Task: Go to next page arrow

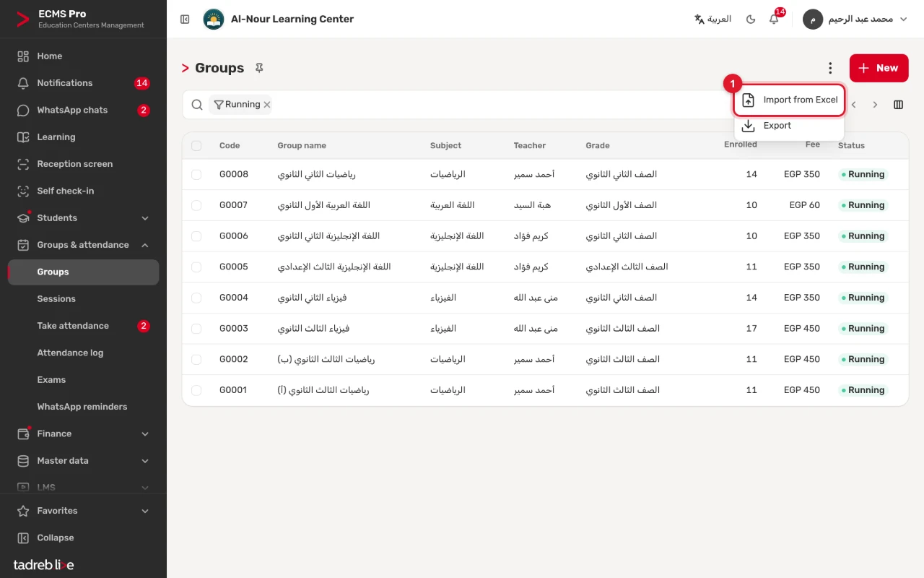Action: 875,105
